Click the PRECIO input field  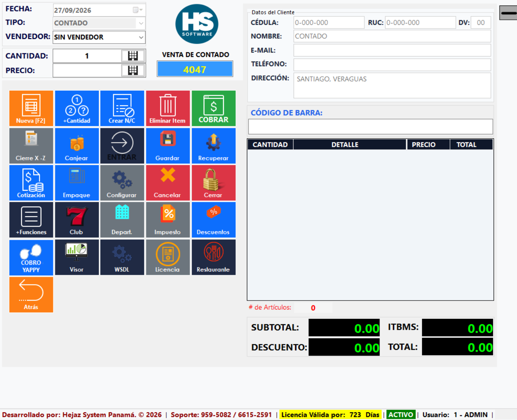click(87, 70)
